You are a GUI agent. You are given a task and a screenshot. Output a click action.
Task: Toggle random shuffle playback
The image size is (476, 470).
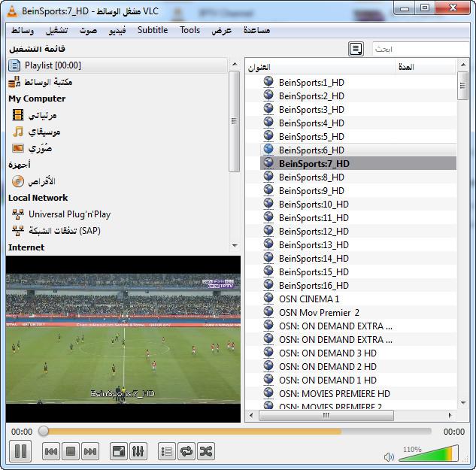point(205,451)
